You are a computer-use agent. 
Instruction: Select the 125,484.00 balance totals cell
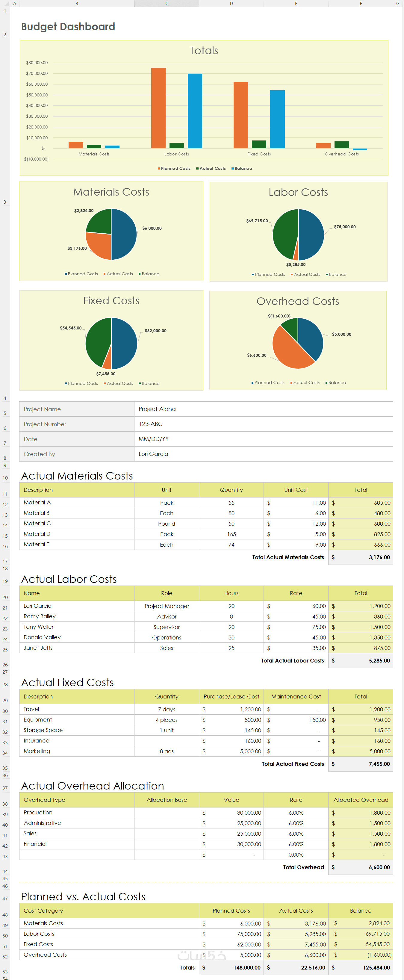(x=361, y=968)
